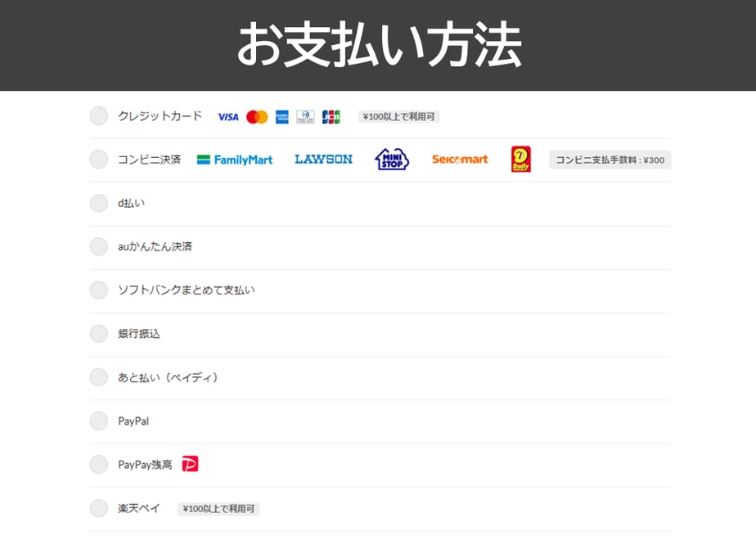Click ¥100以上で利用可 badge beside credit cards
This screenshot has height=540, width=756.
(x=398, y=117)
